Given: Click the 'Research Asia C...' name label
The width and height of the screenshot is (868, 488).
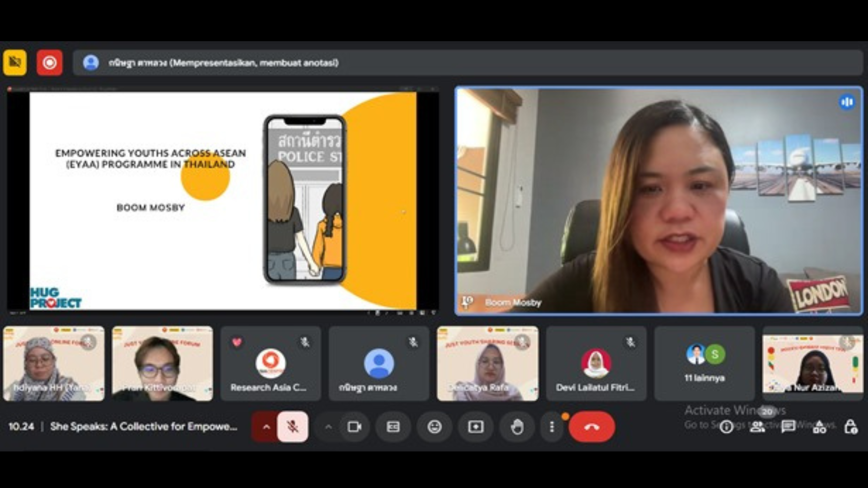Looking at the screenshot, I should pos(269,387).
